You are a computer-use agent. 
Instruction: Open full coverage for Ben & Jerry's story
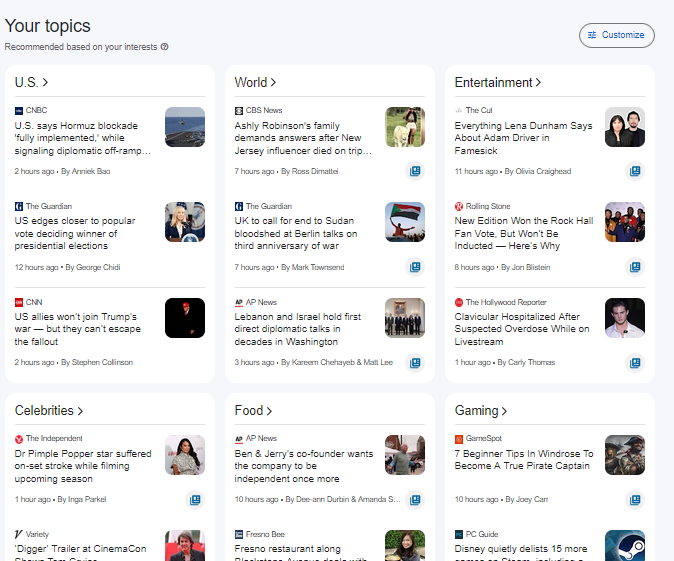414,499
